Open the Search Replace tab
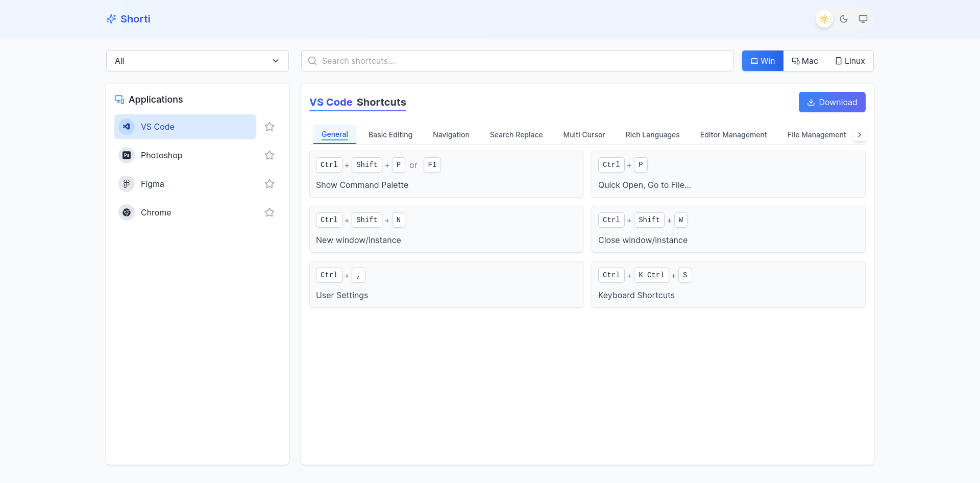 [x=516, y=135]
